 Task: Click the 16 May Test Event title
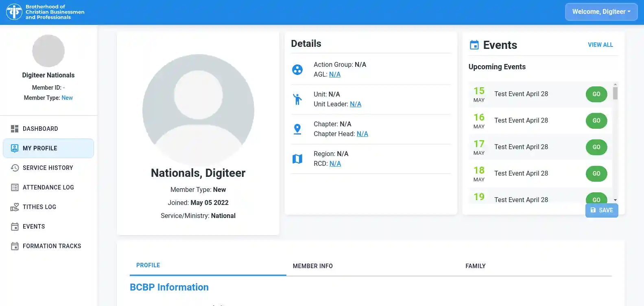point(521,121)
